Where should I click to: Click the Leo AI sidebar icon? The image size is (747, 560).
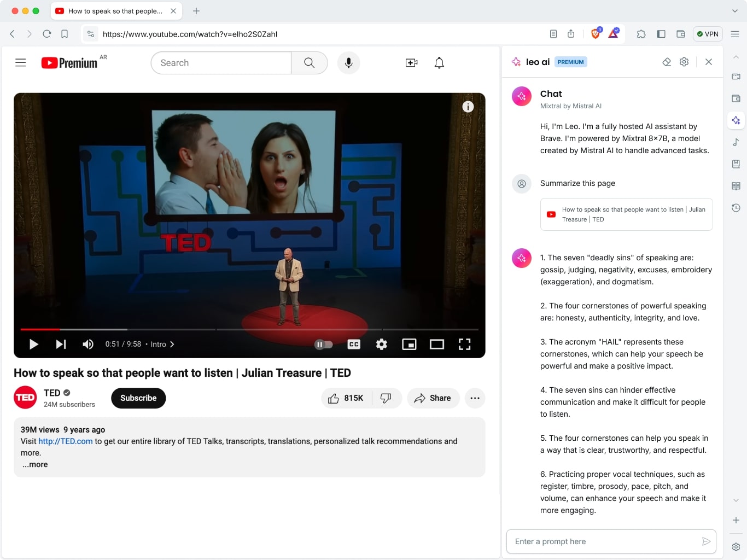(736, 120)
